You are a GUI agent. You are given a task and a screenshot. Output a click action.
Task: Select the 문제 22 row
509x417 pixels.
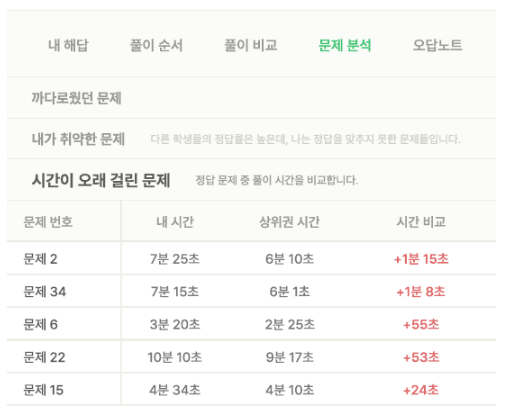pos(251,357)
